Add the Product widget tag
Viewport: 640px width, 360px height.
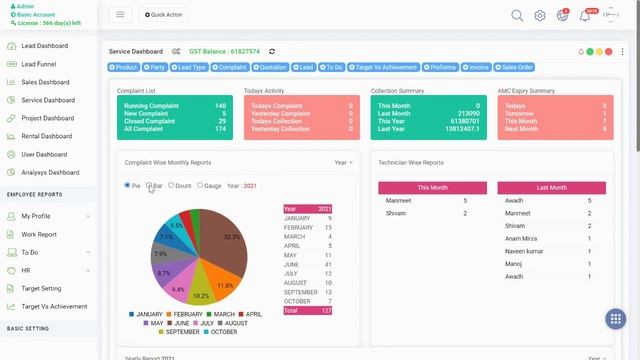point(124,67)
